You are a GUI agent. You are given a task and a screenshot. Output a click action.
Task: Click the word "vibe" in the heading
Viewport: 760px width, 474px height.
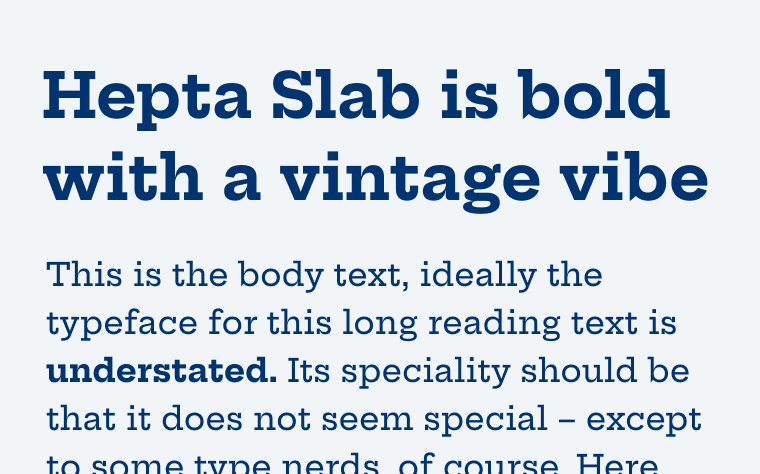tap(633, 176)
